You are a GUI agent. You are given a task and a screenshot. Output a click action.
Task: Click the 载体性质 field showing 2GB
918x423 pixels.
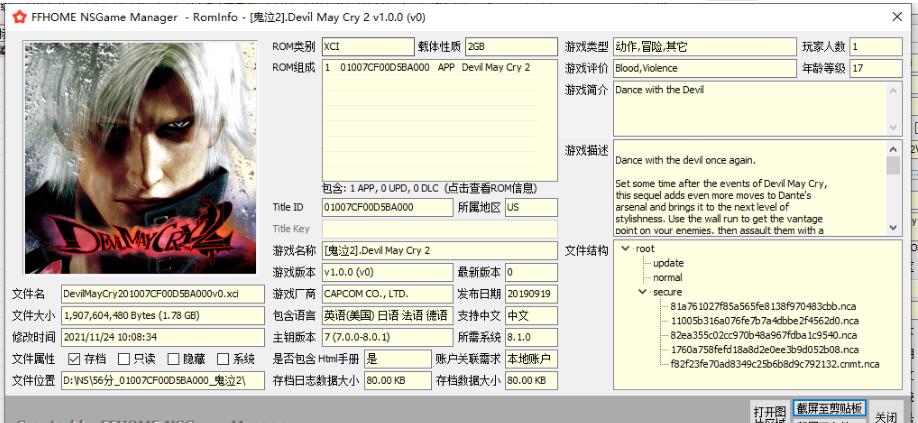tap(511, 47)
